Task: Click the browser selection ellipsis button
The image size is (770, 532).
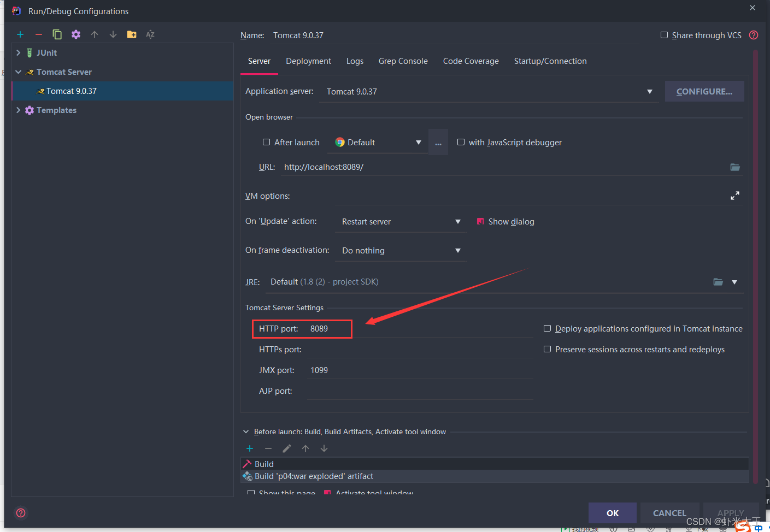Action: [x=438, y=142]
